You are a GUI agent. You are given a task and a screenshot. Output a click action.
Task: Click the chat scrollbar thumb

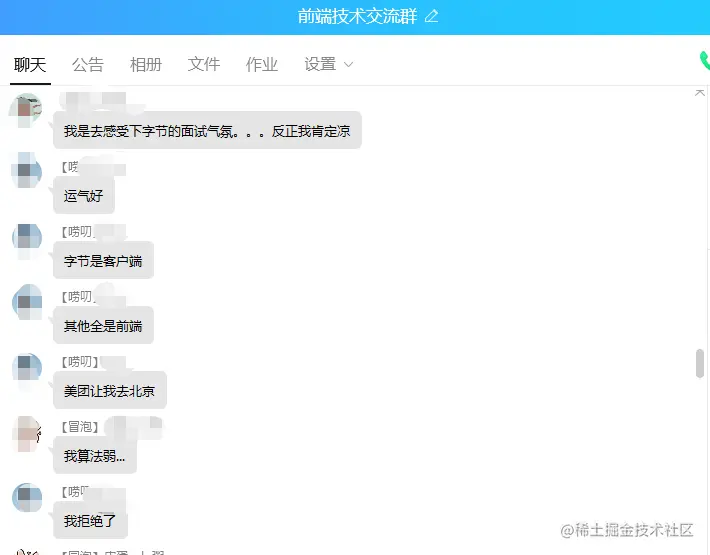700,363
